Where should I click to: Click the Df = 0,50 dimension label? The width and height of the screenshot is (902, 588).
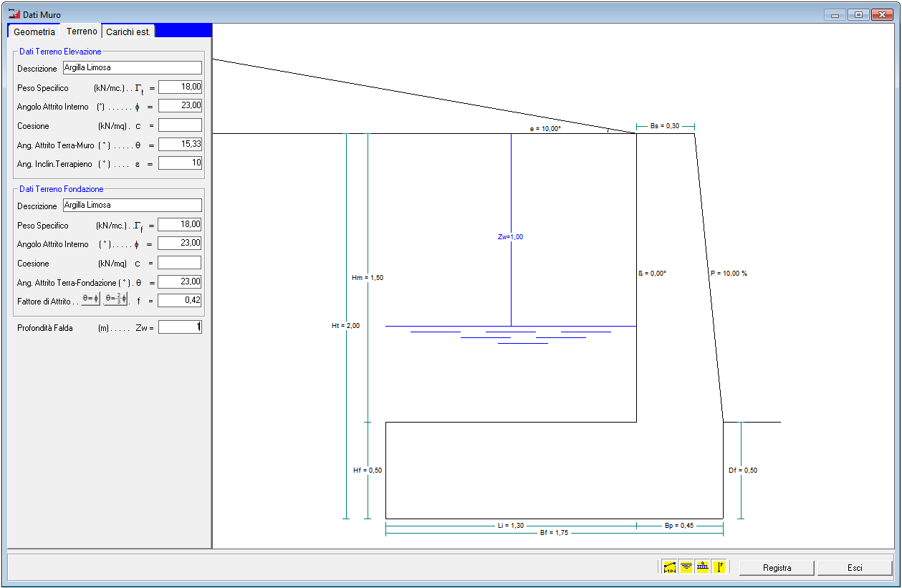coord(743,471)
